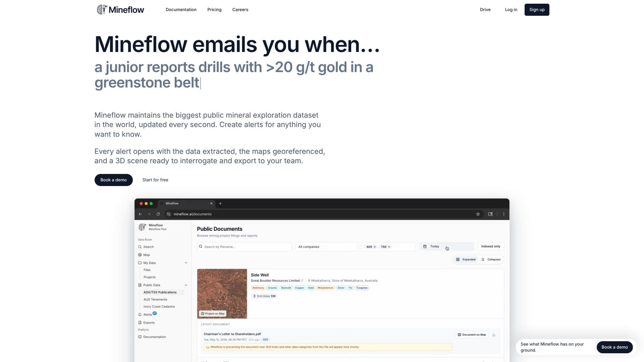This screenshot has height=362, width=644.
Task: Select Projects under My Data
Action: 150,277
